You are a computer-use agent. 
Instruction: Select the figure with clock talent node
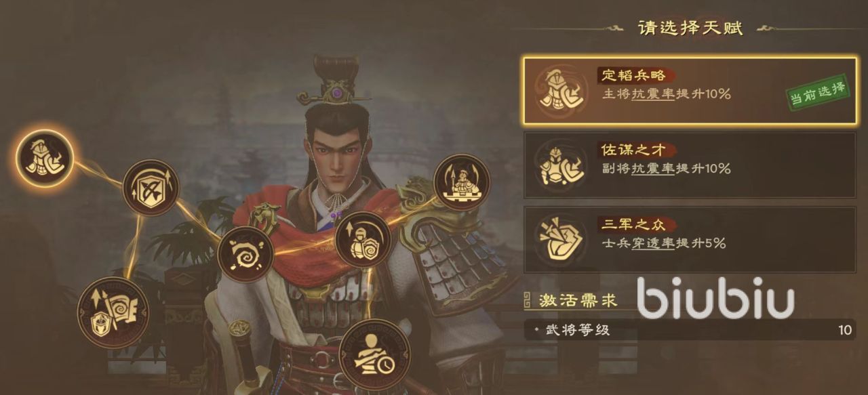(x=370, y=354)
